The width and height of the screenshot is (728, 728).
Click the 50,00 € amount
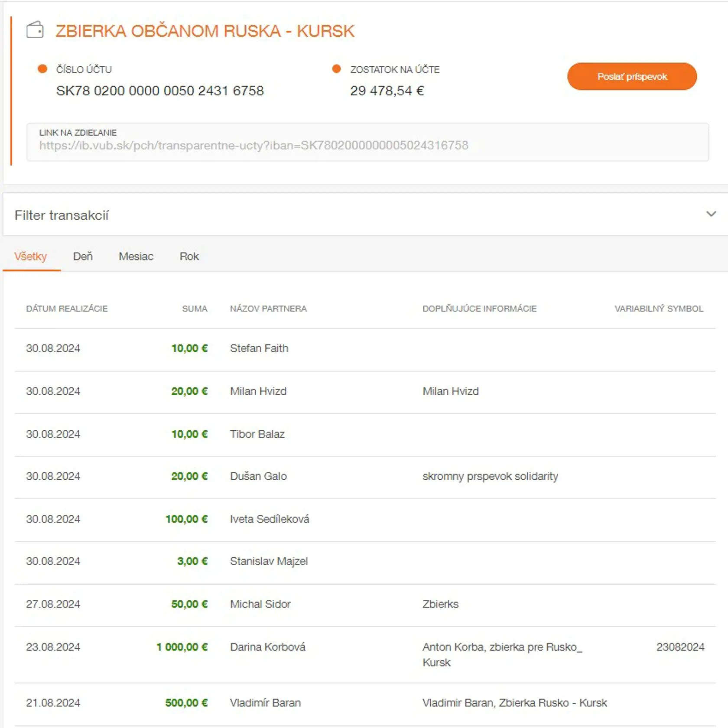pyautogui.click(x=189, y=604)
